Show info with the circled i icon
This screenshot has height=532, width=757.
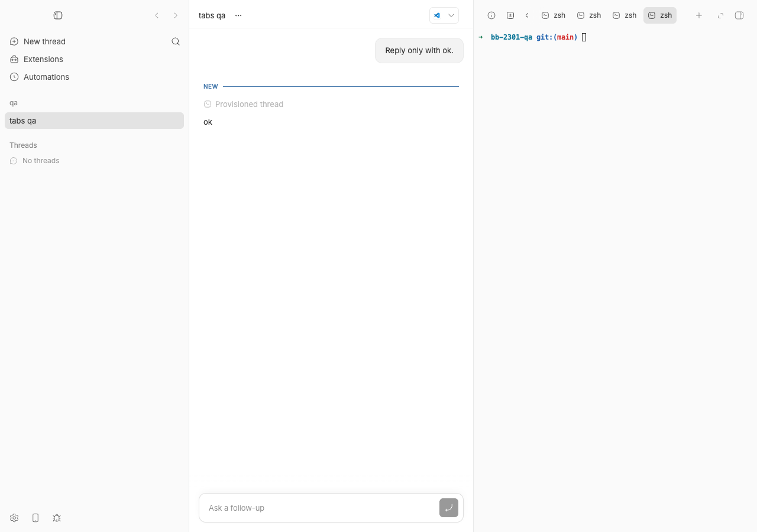(x=491, y=15)
